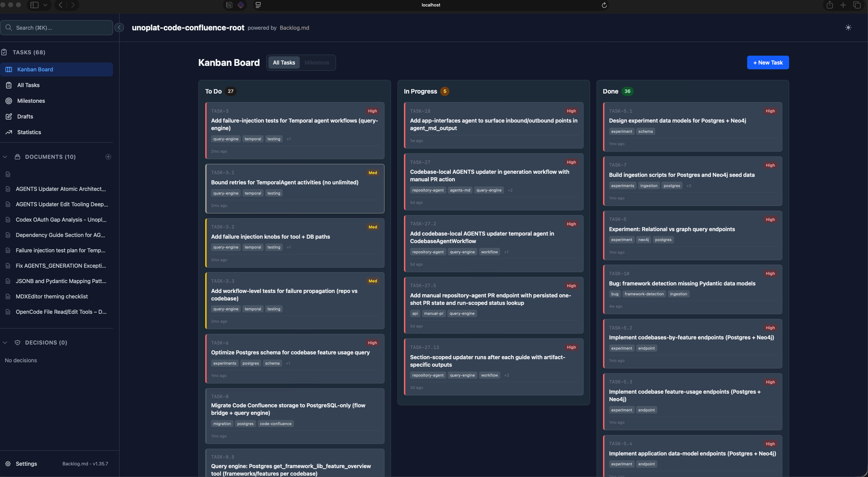Open Drafts using the pencil icon
Image resolution: width=868 pixels, height=477 pixels.
coord(9,116)
